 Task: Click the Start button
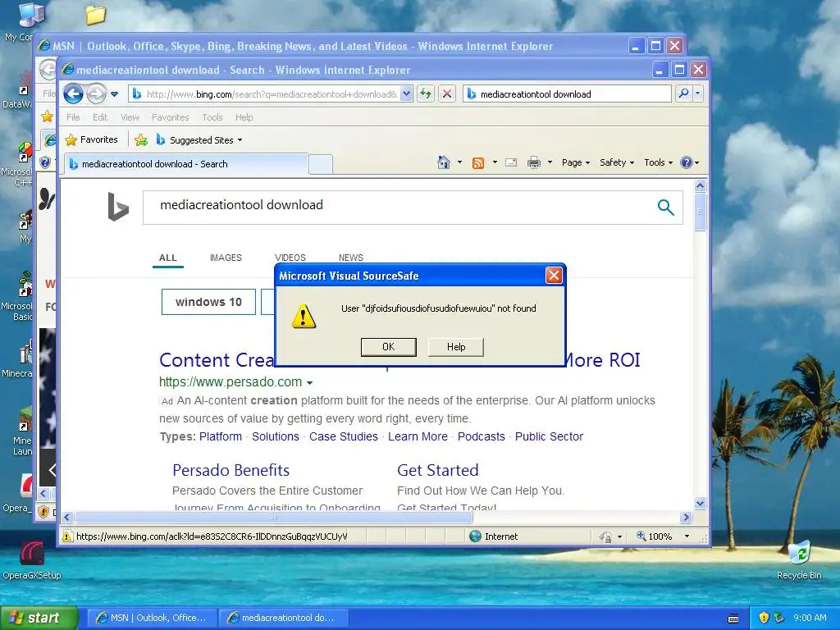tap(39, 618)
